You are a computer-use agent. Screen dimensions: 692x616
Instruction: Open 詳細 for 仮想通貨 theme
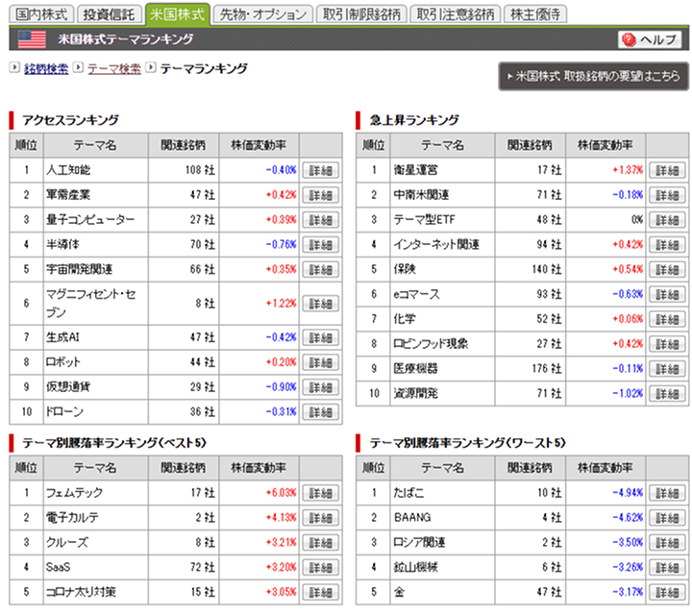click(321, 387)
